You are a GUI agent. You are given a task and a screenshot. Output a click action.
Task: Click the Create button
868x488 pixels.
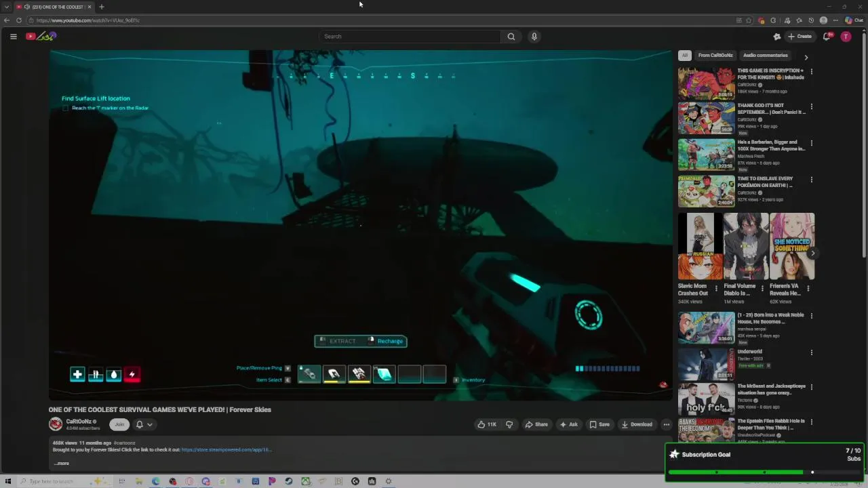coord(800,37)
